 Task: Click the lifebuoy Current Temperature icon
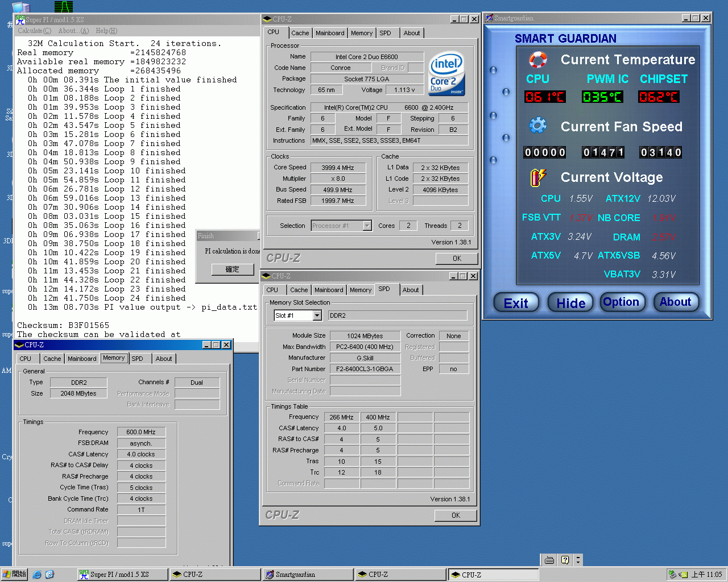(x=537, y=59)
